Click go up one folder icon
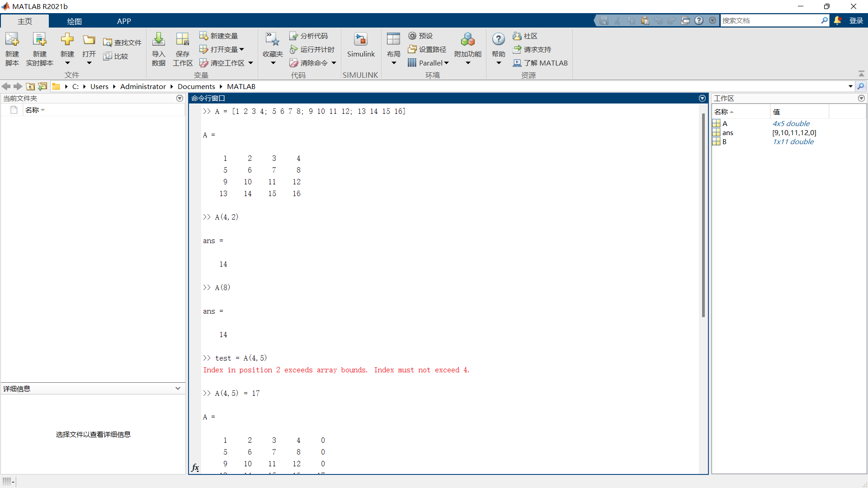The image size is (868, 488). pos(30,86)
